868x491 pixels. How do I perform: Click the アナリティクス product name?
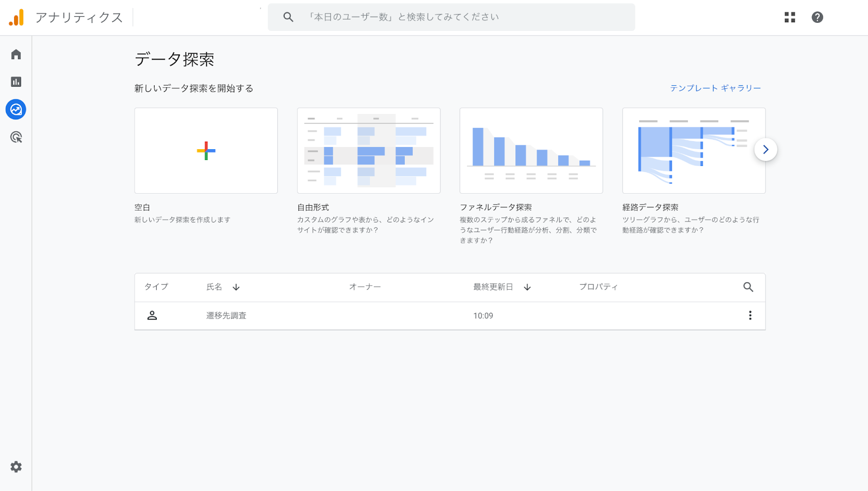(x=79, y=17)
